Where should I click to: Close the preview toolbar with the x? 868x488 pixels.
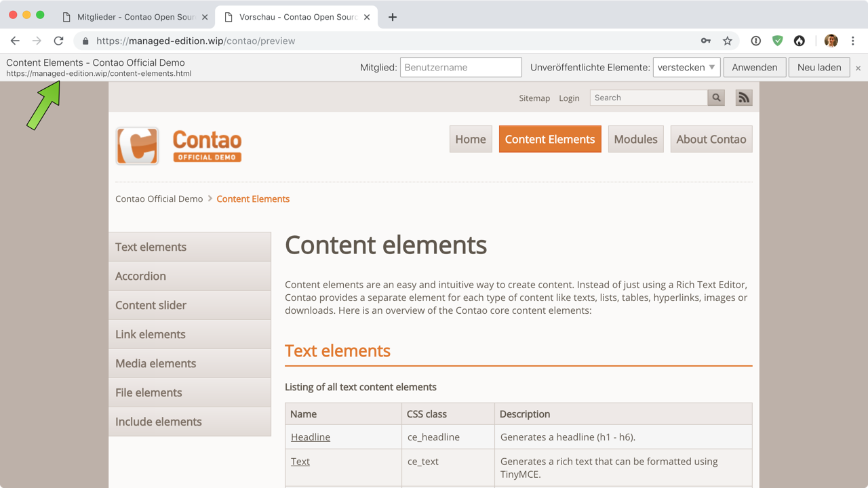tap(858, 68)
